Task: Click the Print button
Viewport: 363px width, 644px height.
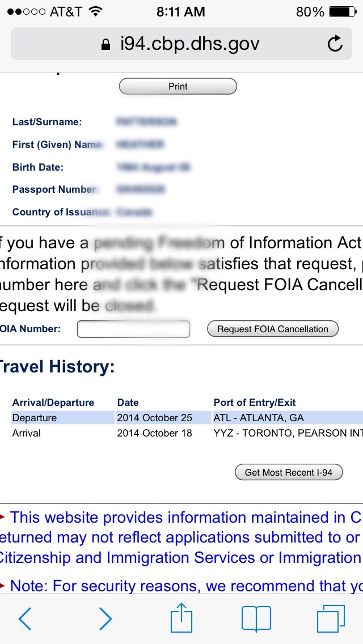Action: (178, 86)
